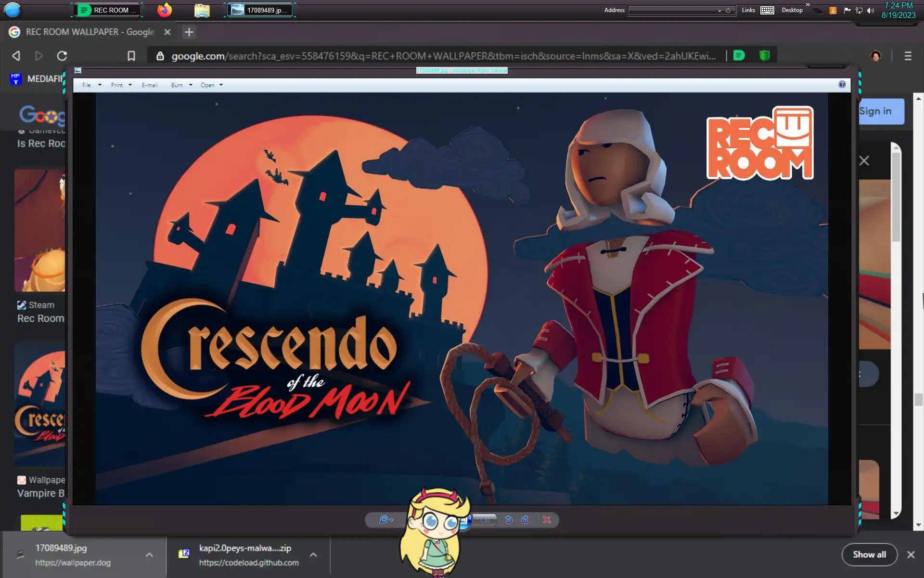
Task: Open a new browser tab
Action: click(x=189, y=32)
